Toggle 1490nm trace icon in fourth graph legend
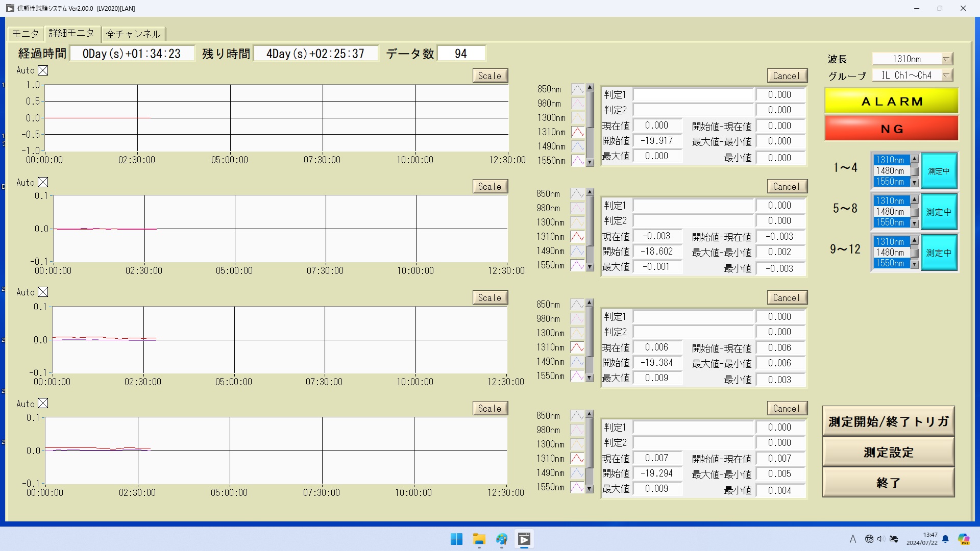The width and height of the screenshot is (980, 551). coord(577,473)
